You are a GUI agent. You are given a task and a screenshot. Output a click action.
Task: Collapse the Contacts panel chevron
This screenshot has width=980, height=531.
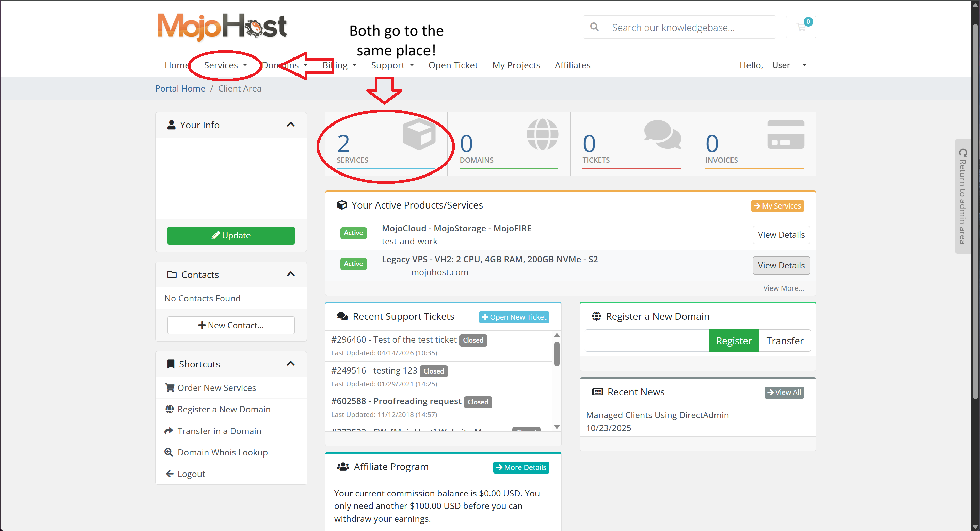[291, 274]
